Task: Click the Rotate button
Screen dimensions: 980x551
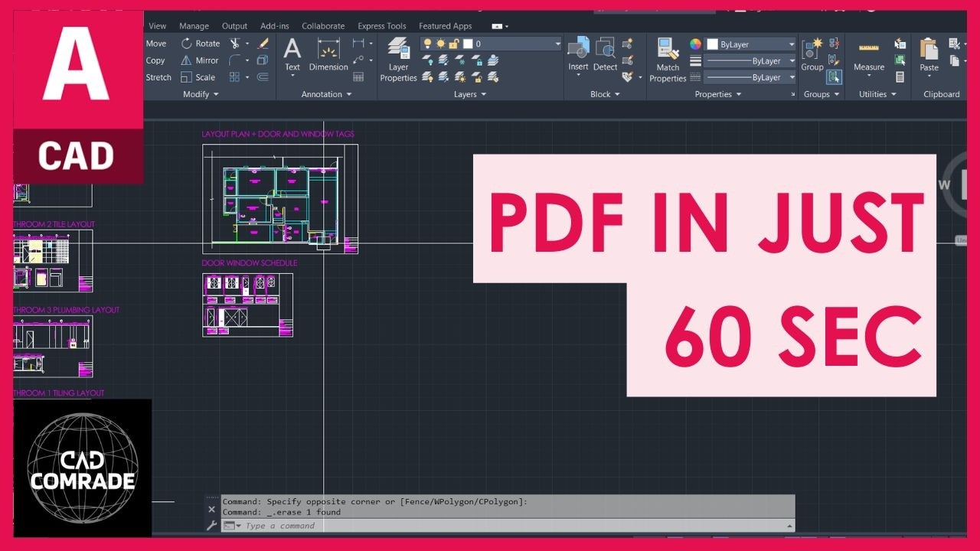Action: (200, 44)
